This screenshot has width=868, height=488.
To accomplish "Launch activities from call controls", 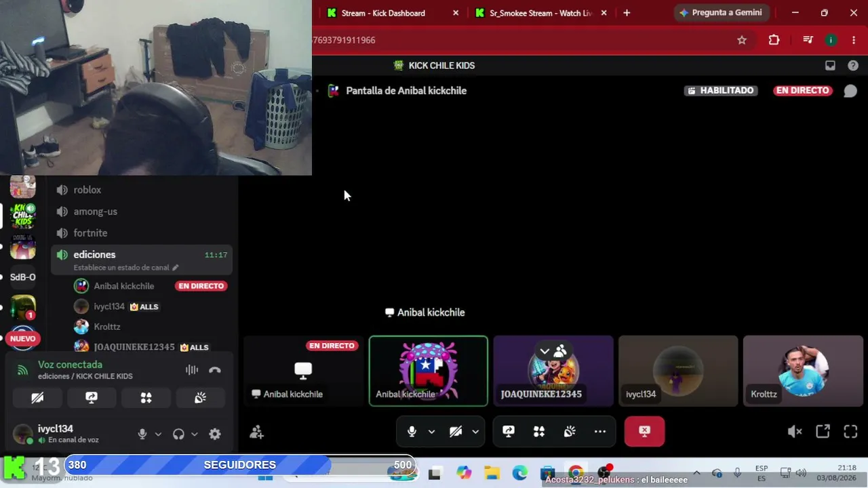I will (539, 432).
